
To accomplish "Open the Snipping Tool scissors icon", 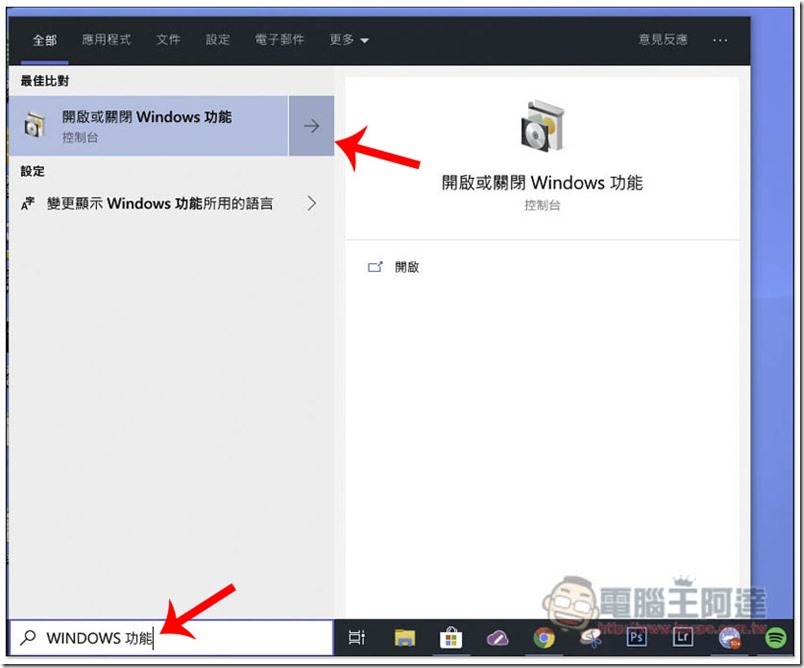I will pyautogui.click(x=590, y=638).
